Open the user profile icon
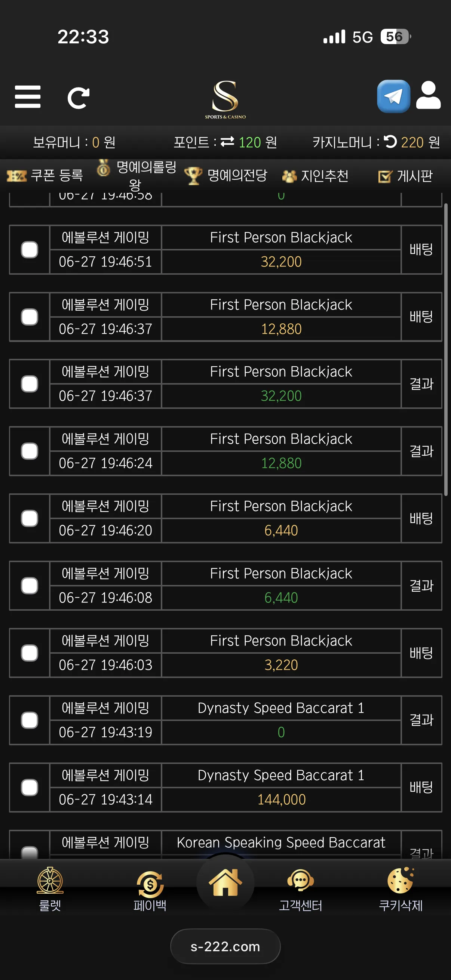Image resolution: width=451 pixels, height=980 pixels. pyautogui.click(x=428, y=95)
